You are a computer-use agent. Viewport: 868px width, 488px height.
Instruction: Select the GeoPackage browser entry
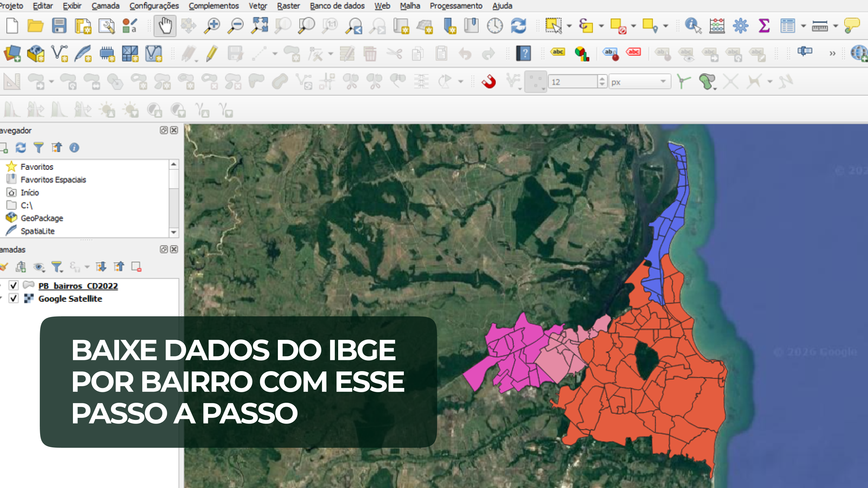(42, 218)
